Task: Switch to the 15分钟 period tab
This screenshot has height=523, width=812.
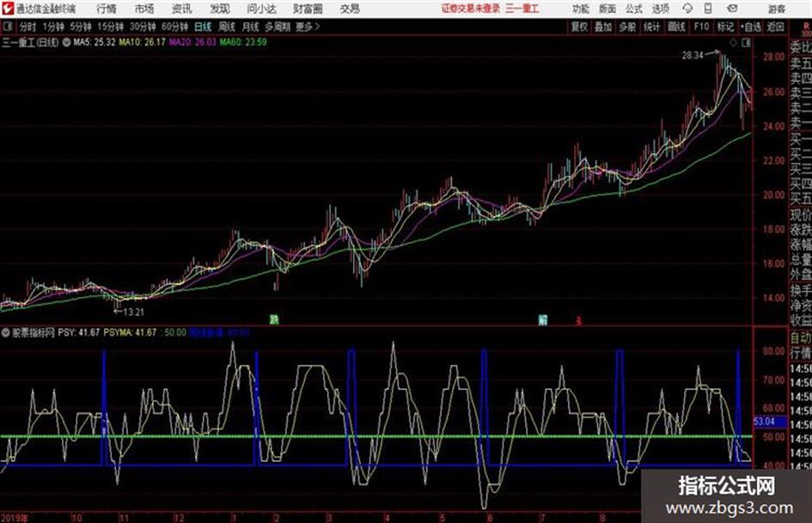Action: tap(111, 27)
